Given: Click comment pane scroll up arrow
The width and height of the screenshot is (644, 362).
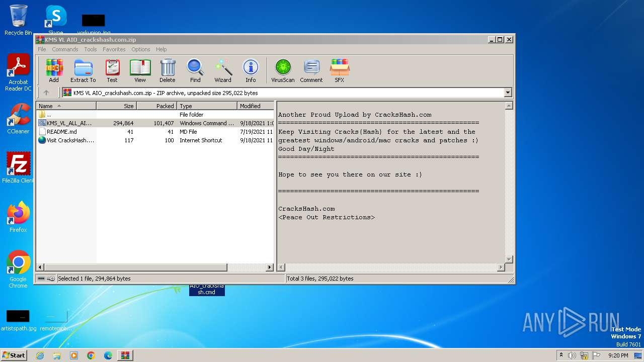Looking at the screenshot, I should 509,106.
